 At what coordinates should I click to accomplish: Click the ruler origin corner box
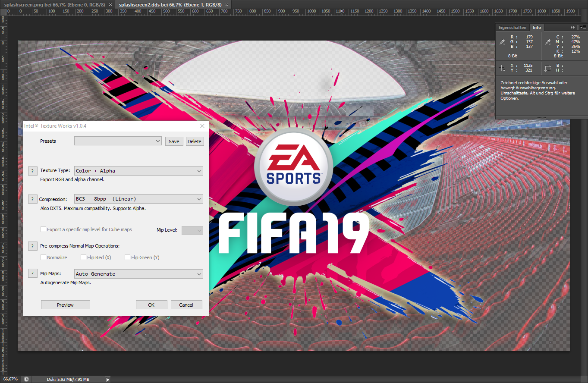pos(3,12)
